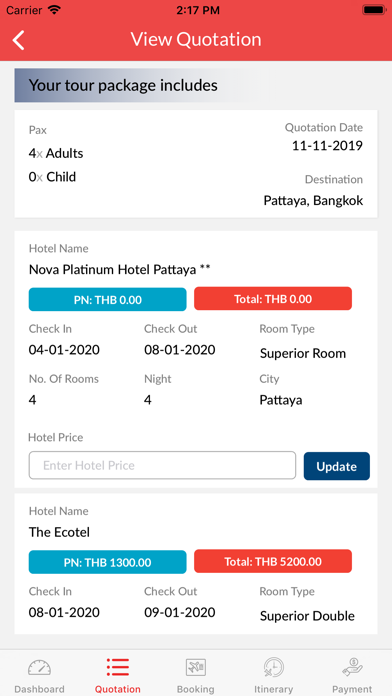
Task: Switch to the Payment tab label
Action: point(352,689)
